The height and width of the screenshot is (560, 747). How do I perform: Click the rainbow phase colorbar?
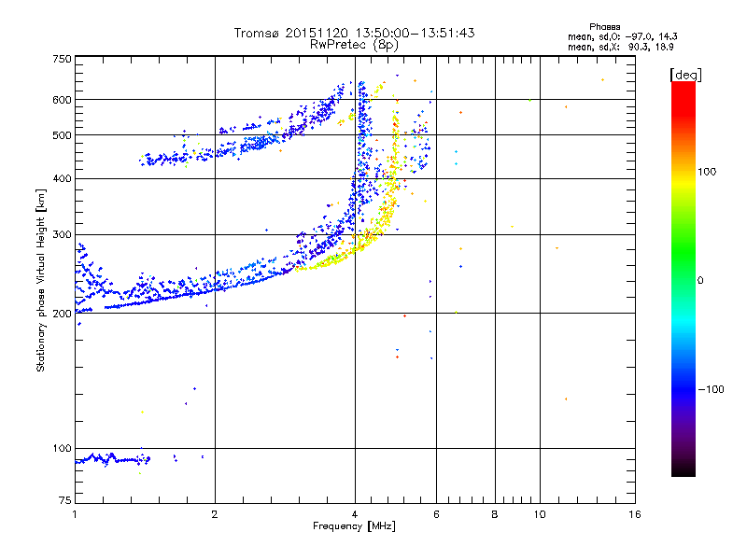coord(684,278)
